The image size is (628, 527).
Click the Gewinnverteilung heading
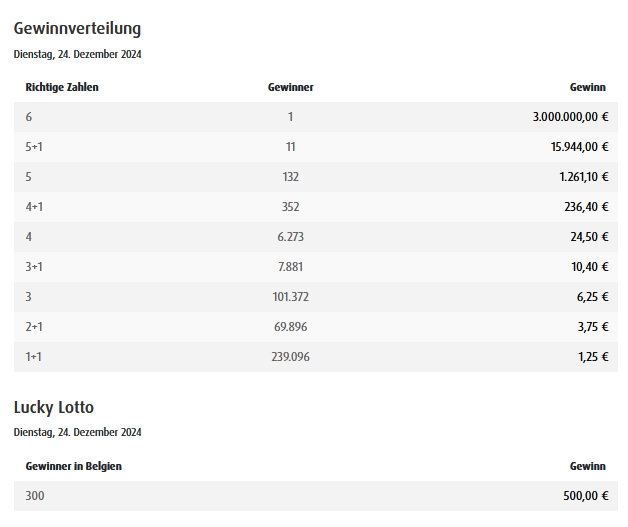tap(77, 29)
